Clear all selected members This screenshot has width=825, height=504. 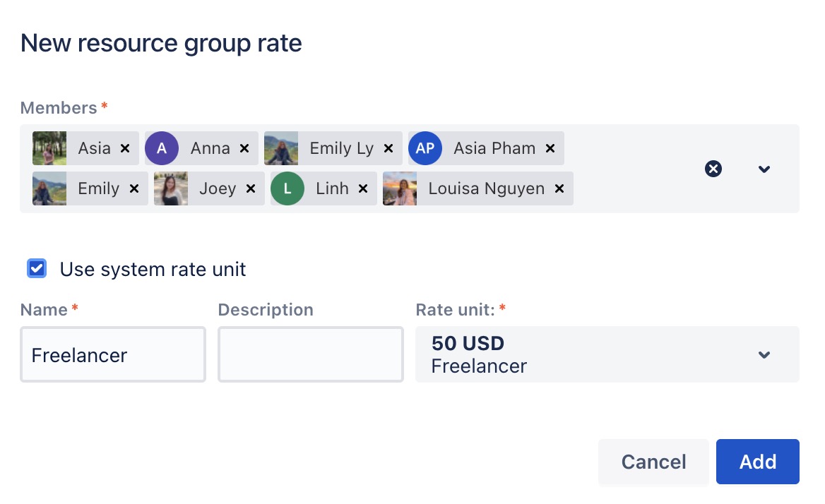pos(713,169)
